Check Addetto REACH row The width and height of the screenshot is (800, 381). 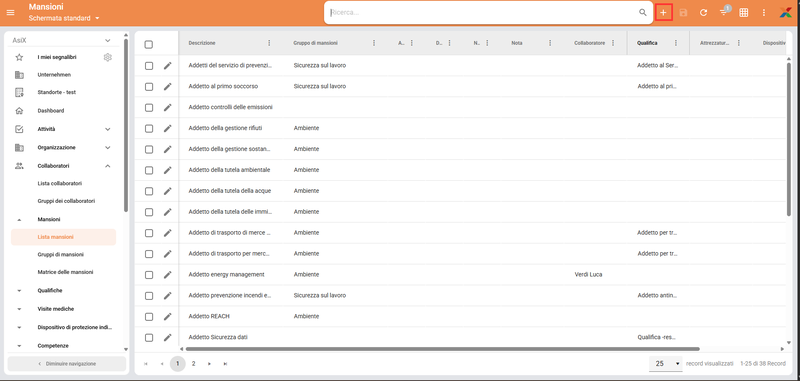click(x=148, y=317)
